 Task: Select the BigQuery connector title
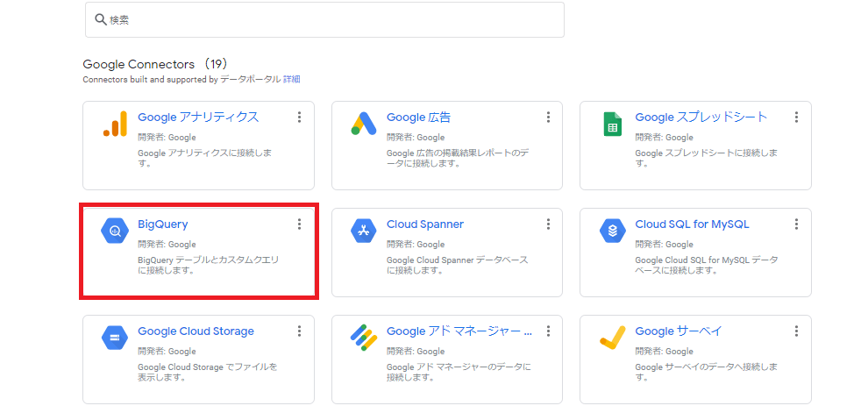[163, 224]
